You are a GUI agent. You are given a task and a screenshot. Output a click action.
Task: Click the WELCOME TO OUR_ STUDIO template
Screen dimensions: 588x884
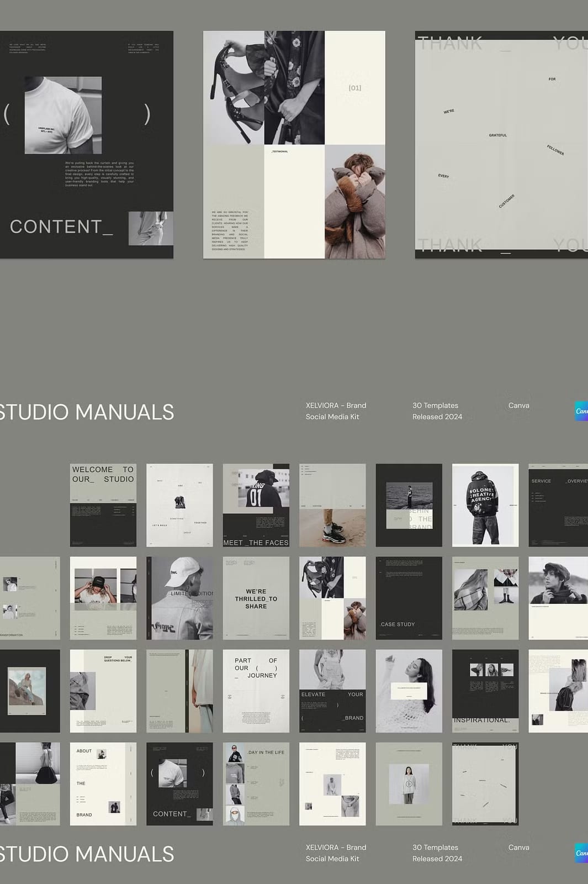pos(103,505)
